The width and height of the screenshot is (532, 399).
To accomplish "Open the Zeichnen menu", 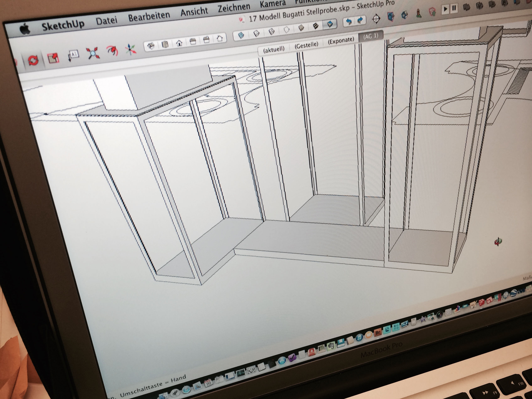I will (x=234, y=7).
